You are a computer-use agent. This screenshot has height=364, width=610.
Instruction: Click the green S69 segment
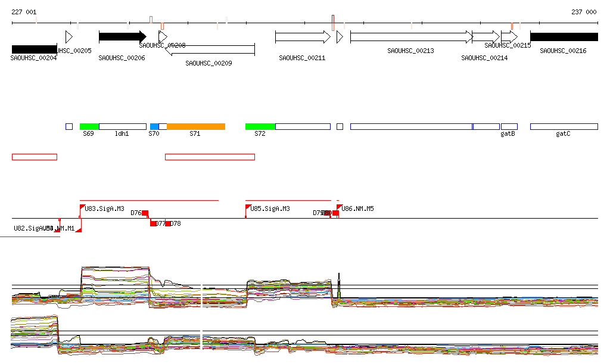coord(89,126)
